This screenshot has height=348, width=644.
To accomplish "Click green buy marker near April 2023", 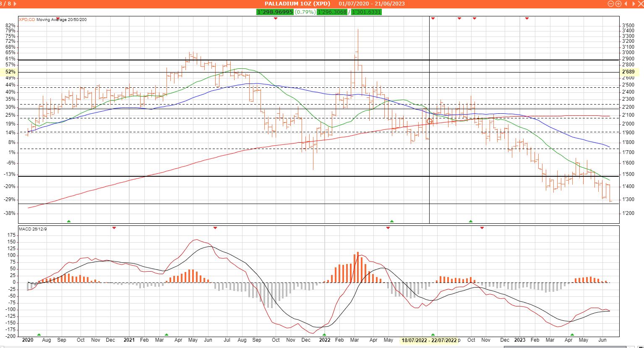I will [572, 335].
